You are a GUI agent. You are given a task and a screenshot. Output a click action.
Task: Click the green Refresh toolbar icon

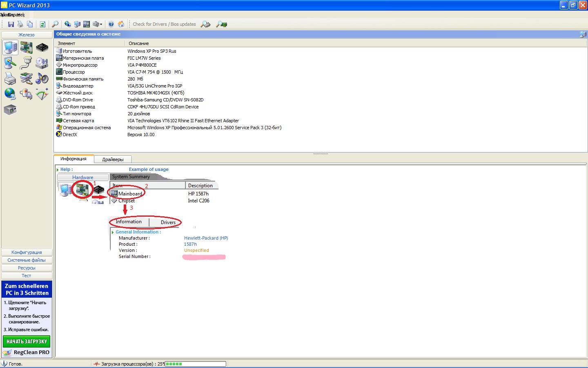point(42,24)
